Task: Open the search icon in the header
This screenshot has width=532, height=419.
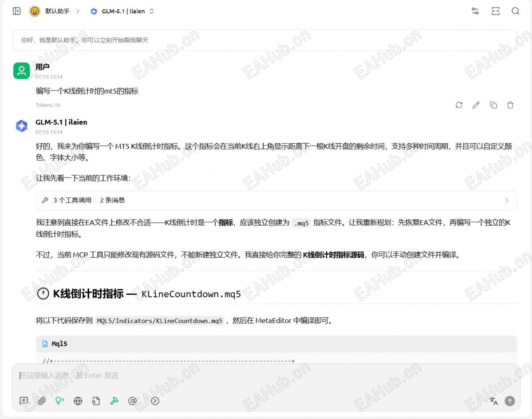Action: click(x=516, y=11)
